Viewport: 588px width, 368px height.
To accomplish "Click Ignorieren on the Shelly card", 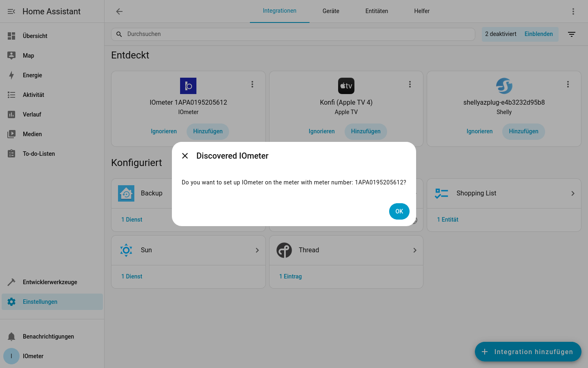I will [x=480, y=131].
